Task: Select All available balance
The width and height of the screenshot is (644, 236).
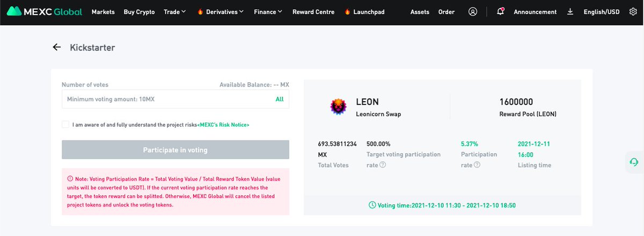Action: 280,99
